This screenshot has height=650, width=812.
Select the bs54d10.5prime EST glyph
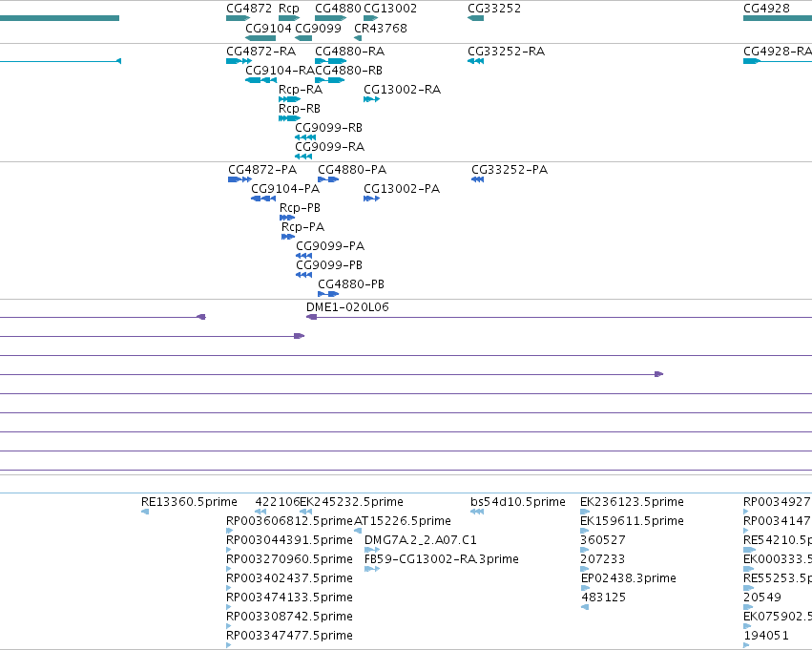[x=477, y=512]
